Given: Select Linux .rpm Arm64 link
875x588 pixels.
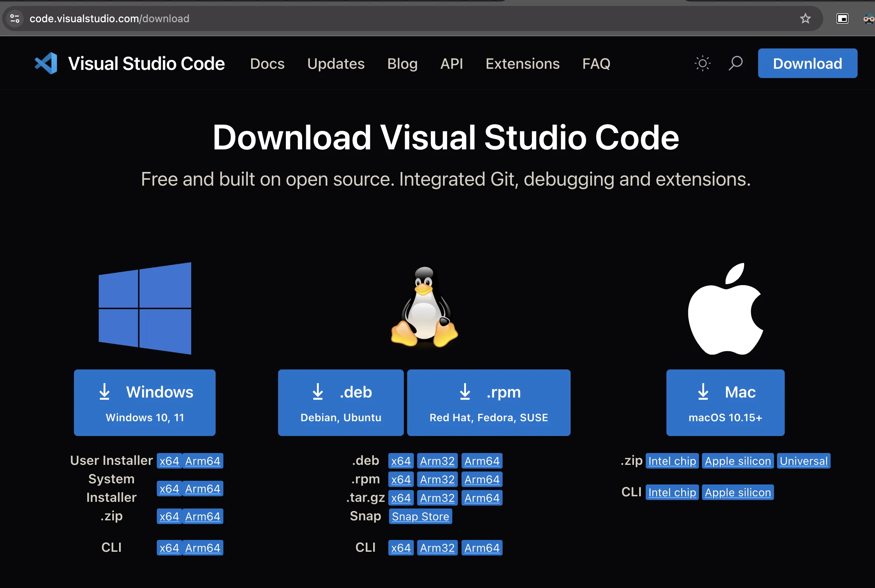Looking at the screenshot, I should [482, 479].
